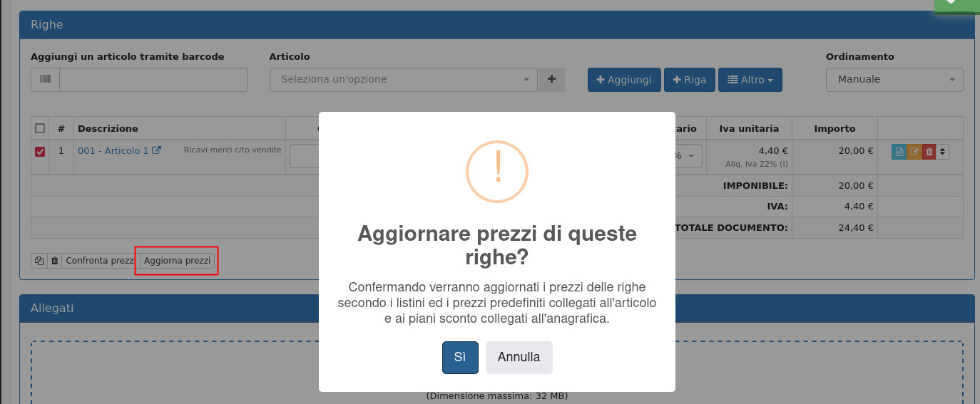Toggle the select-all rows checkbox in header
Image resolution: width=980 pixels, height=404 pixels.
click(40, 129)
